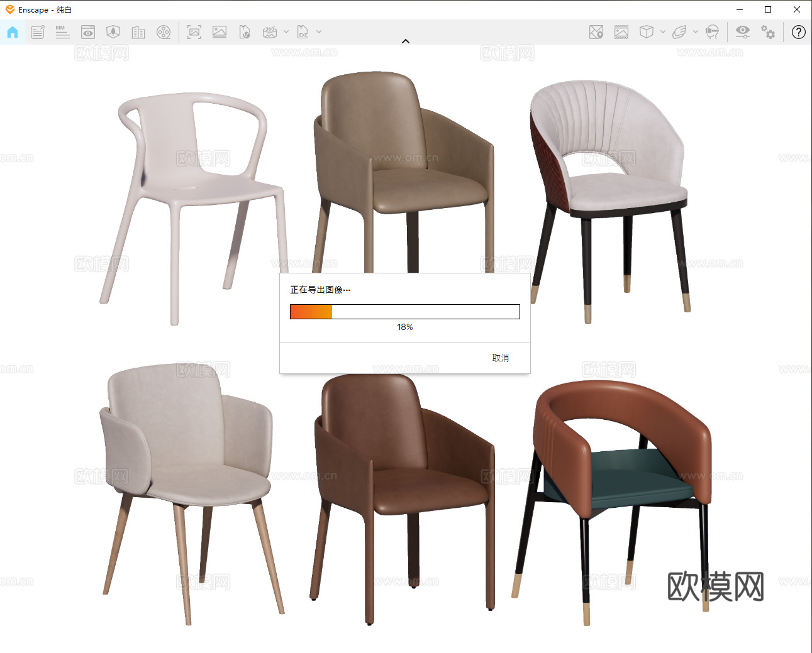812x653 pixels.
Task: Toggle the VR headset mode icon
Action: click(712, 32)
